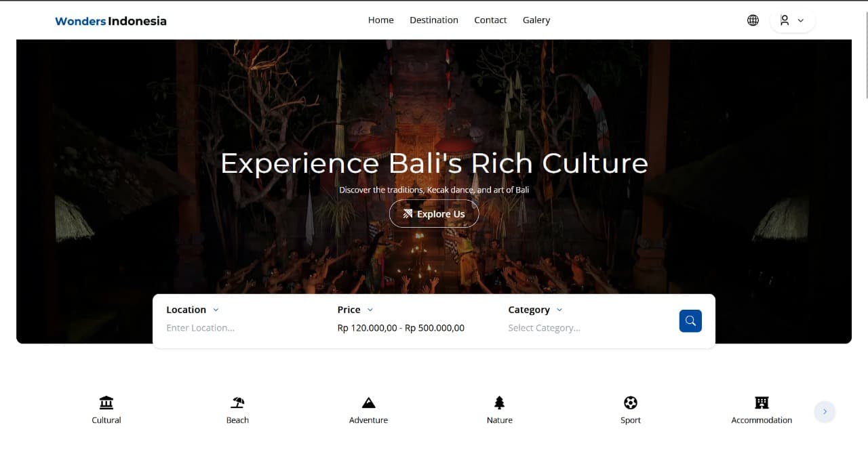Adjust the price range selector
Screen dimensions: 868x452
pyautogui.click(x=400, y=327)
